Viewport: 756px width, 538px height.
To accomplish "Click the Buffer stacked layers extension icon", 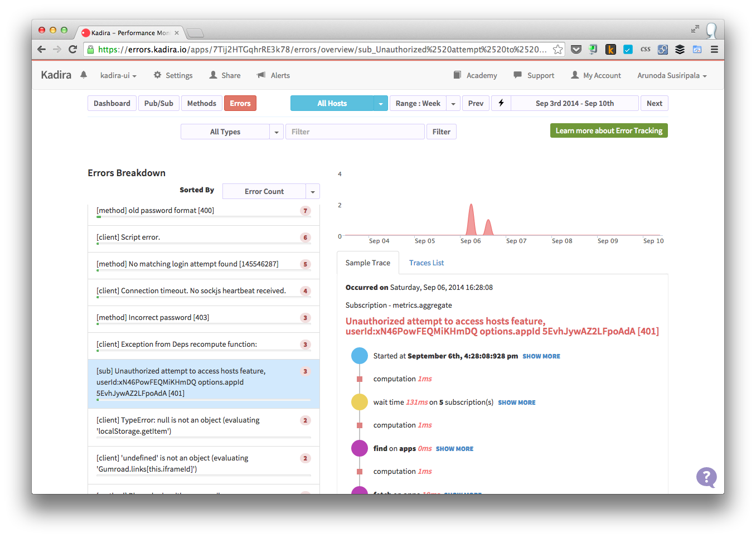I will pyautogui.click(x=680, y=50).
